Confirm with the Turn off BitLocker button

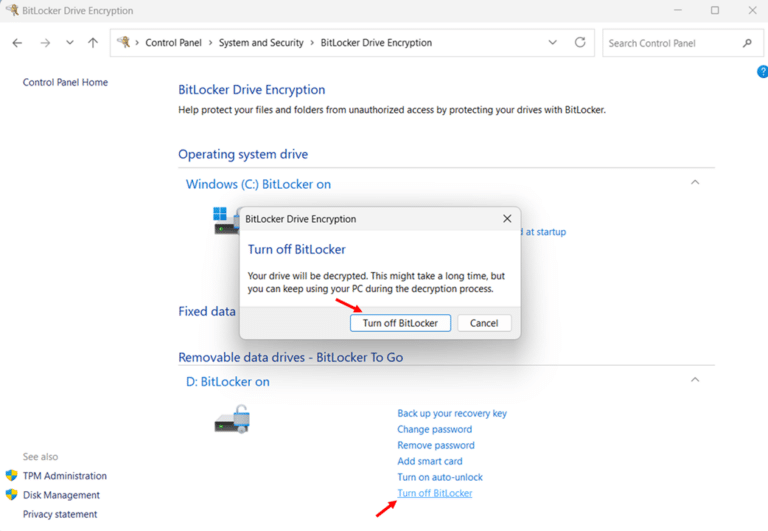[x=400, y=323]
